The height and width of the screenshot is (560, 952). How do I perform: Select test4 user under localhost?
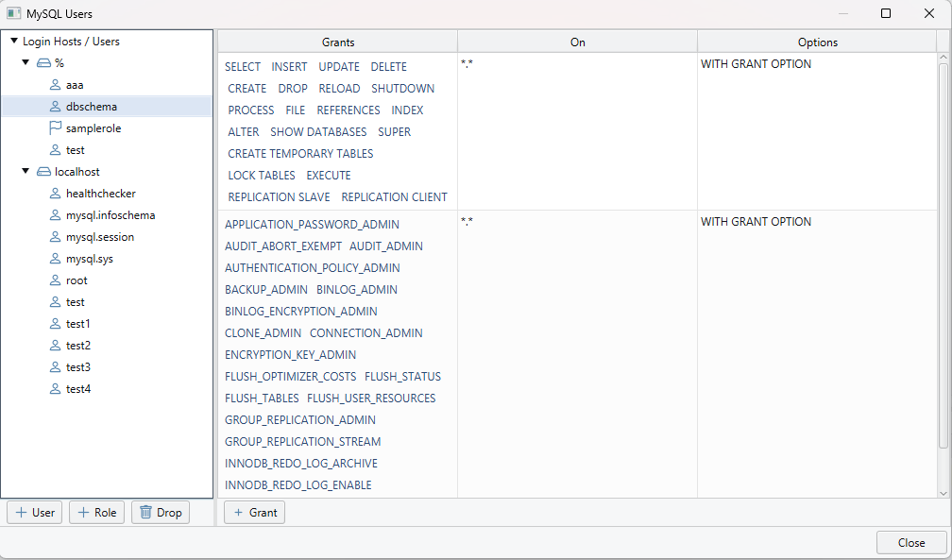107,389
